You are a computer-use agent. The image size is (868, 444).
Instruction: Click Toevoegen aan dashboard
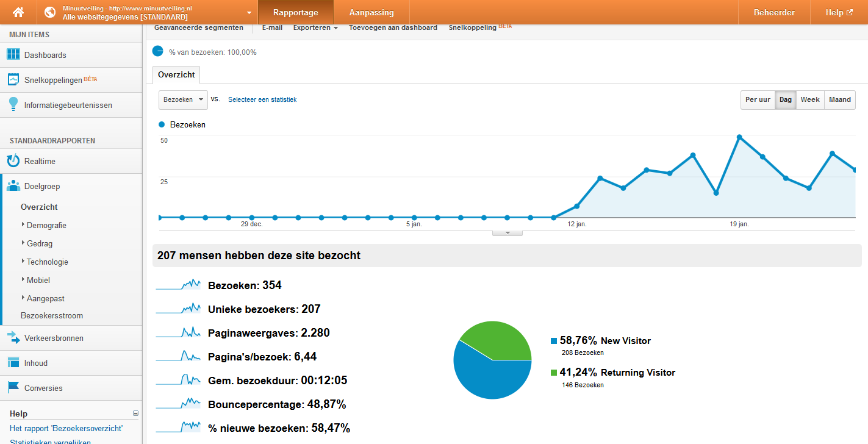coord(393,27)
